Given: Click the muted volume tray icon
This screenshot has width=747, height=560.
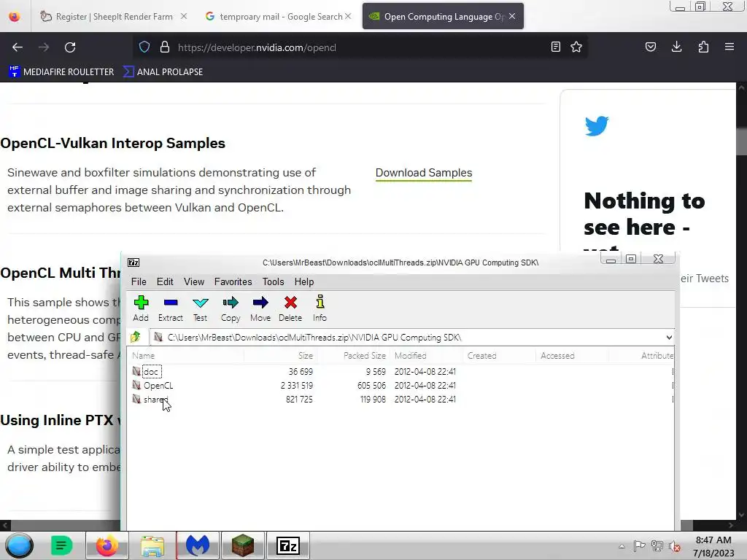Looking at the screenshot, I should [x=675, y=546].
